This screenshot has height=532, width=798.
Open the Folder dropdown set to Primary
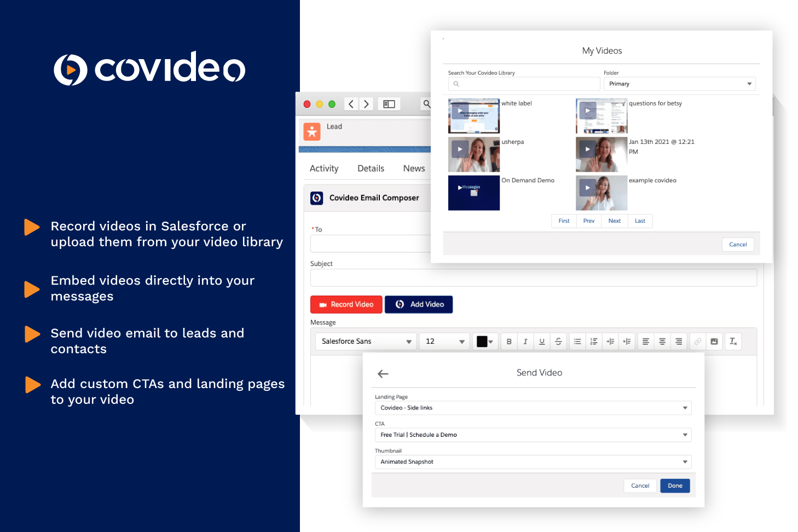(679, 84)
